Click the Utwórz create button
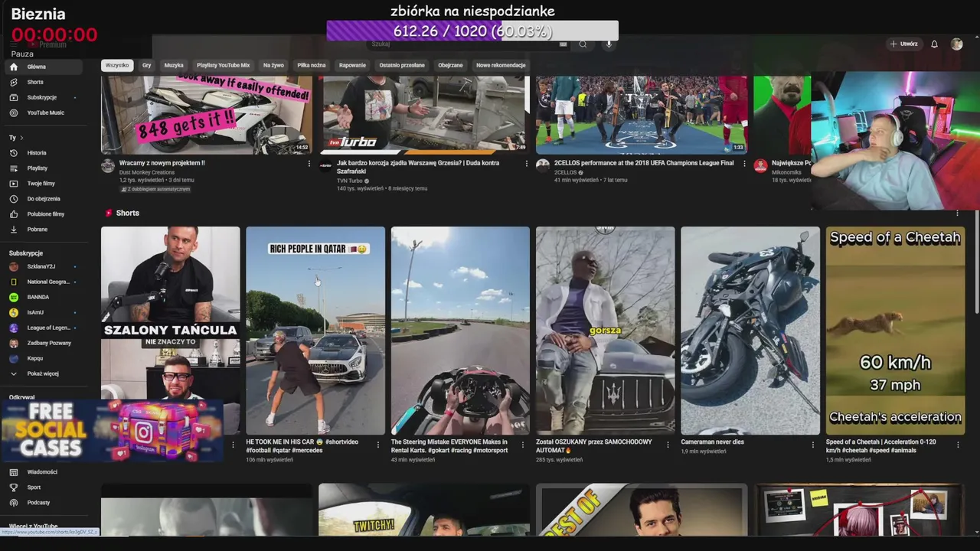Image resolution: width=980 pixels, height=551 pixels. pos(903,44)
